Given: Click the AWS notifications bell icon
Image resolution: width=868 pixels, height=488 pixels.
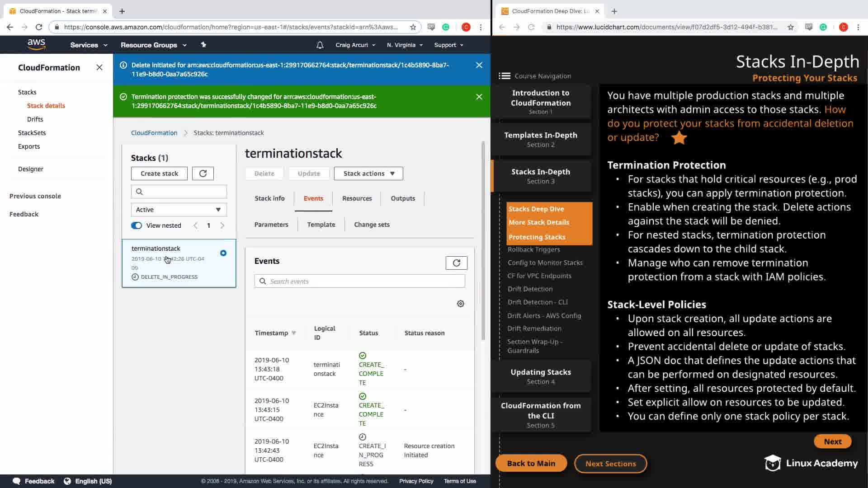Looking at the screenshot, I should [x=320, y=45].
